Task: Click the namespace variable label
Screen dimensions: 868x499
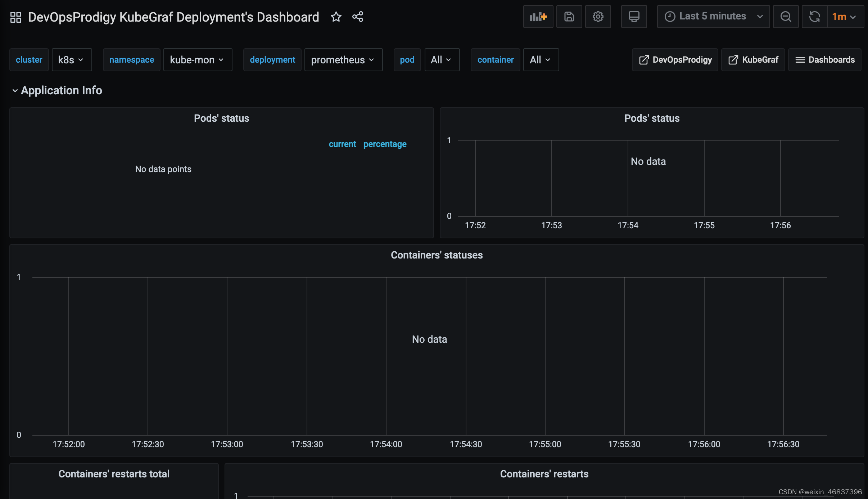Action: 131,60
